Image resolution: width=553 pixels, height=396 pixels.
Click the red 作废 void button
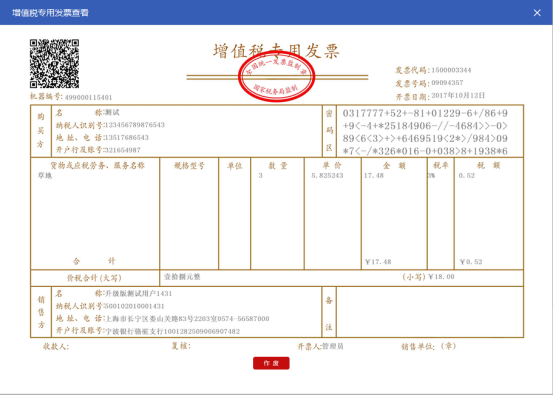pos(271,363)
